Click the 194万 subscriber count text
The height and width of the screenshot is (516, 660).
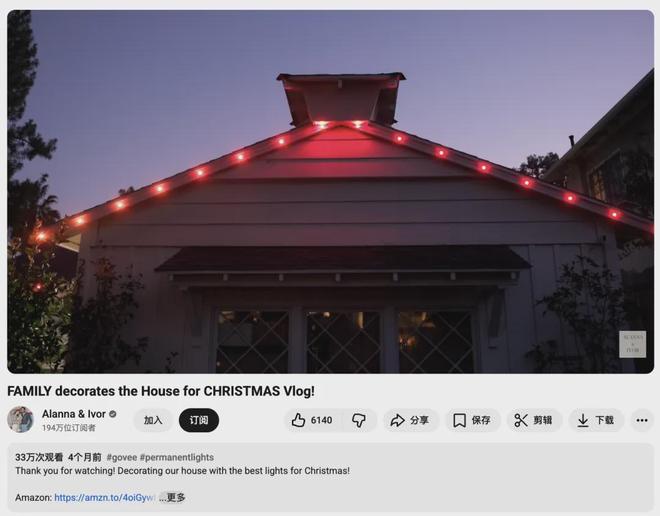[69, 428]
